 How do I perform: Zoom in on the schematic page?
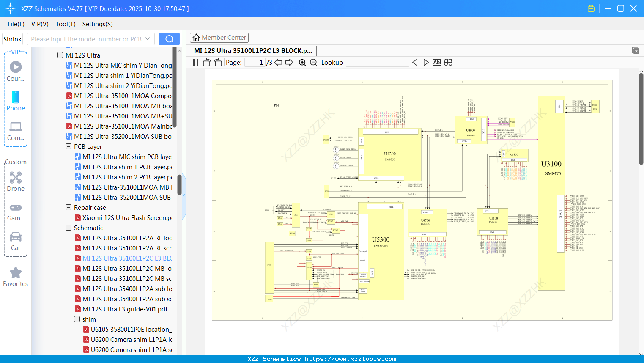tap(302, 62)
